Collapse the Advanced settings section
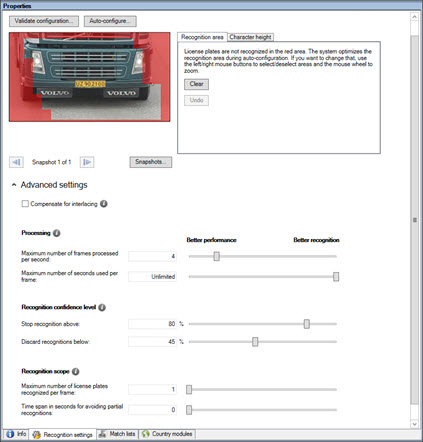The height and width of the screenshot is (442, 423). pyautogui.click(x=14, y=185)
